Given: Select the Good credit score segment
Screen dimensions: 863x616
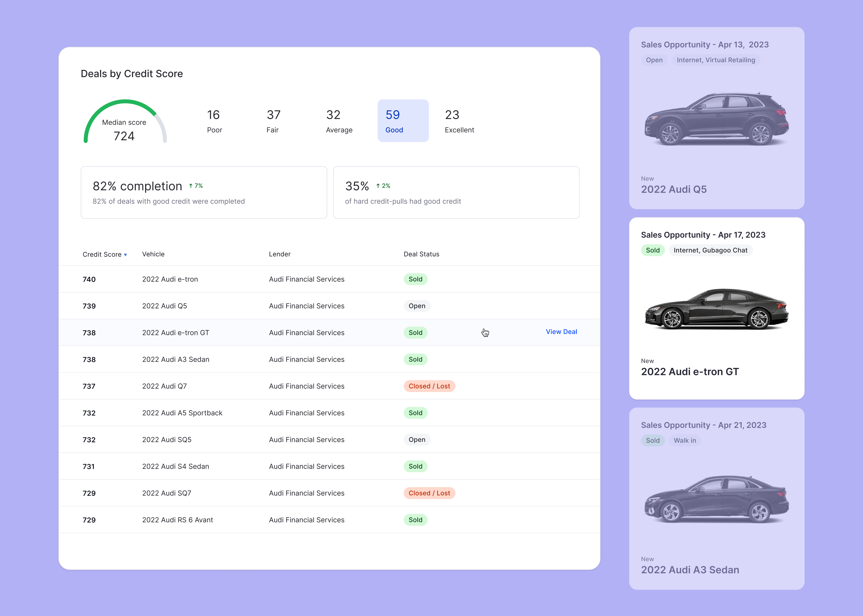Looking at the screenshot, I should [x=403, y=121].
